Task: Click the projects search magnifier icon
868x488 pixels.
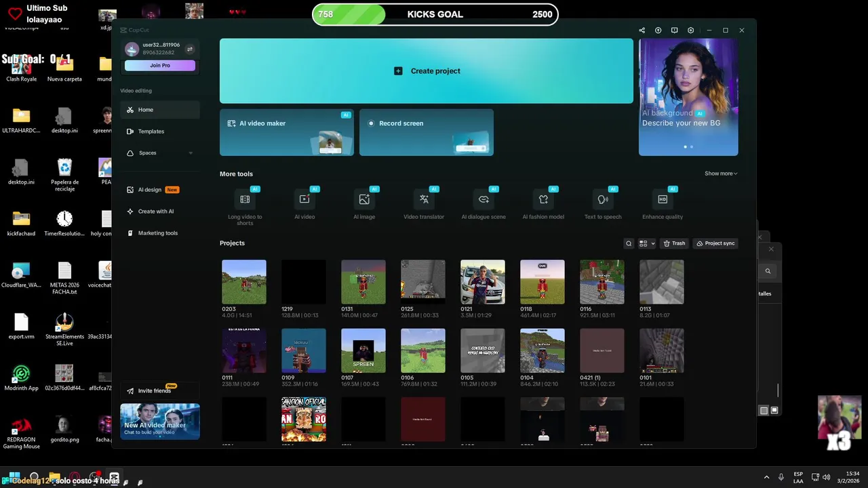Action: (629, 243)
